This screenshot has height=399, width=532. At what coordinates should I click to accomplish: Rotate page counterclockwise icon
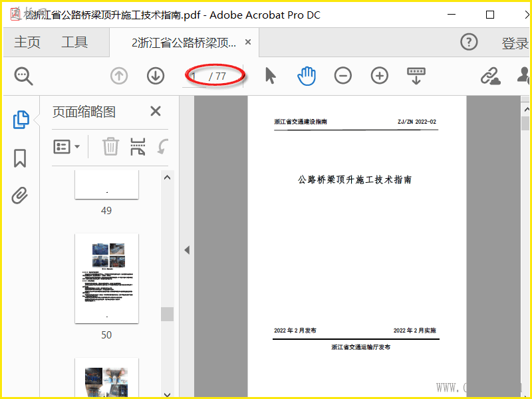(x=163, y=147)
